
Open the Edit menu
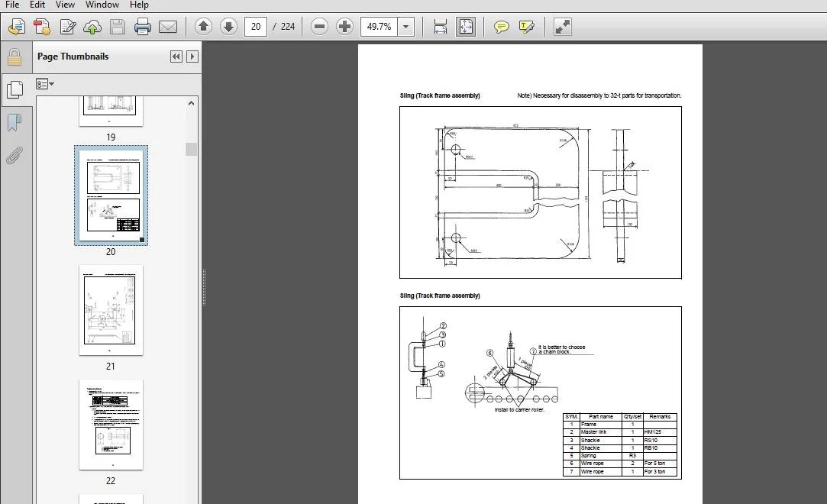click(x=37, y=5)
